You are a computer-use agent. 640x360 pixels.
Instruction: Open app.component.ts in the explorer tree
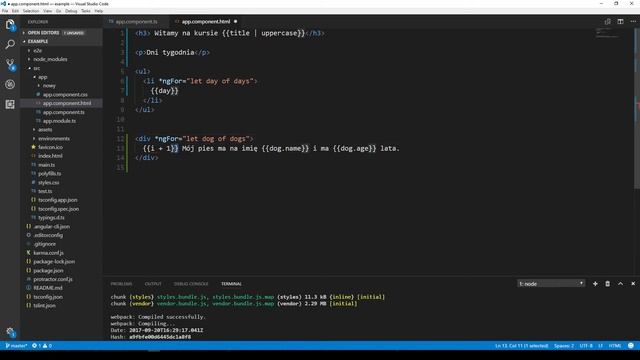click(x=63, y=112)
